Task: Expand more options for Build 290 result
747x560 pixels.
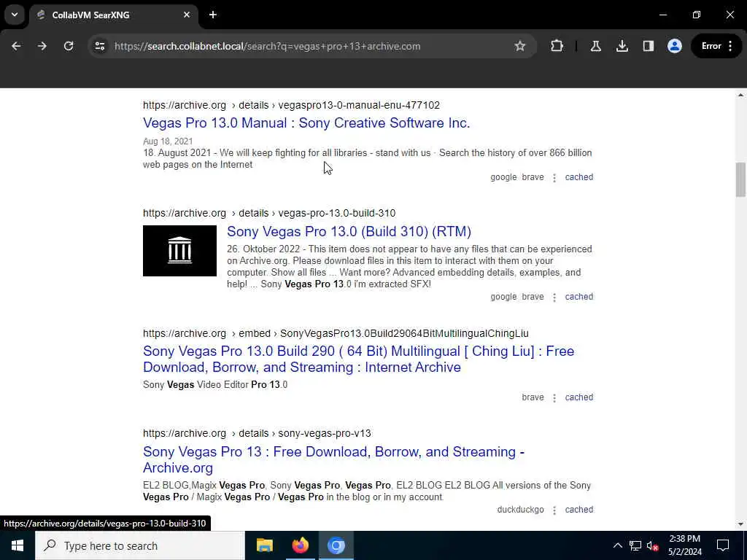Action: pos(554,397)
